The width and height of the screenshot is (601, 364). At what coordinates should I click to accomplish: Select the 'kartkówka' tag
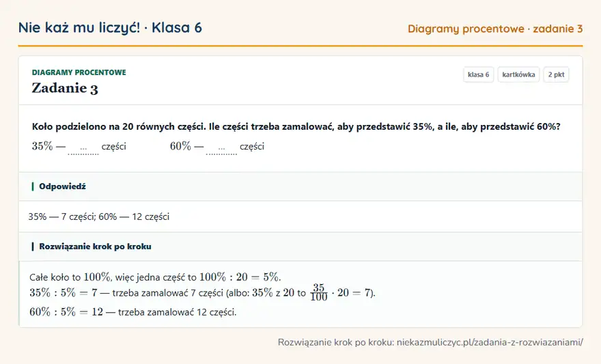518,74
